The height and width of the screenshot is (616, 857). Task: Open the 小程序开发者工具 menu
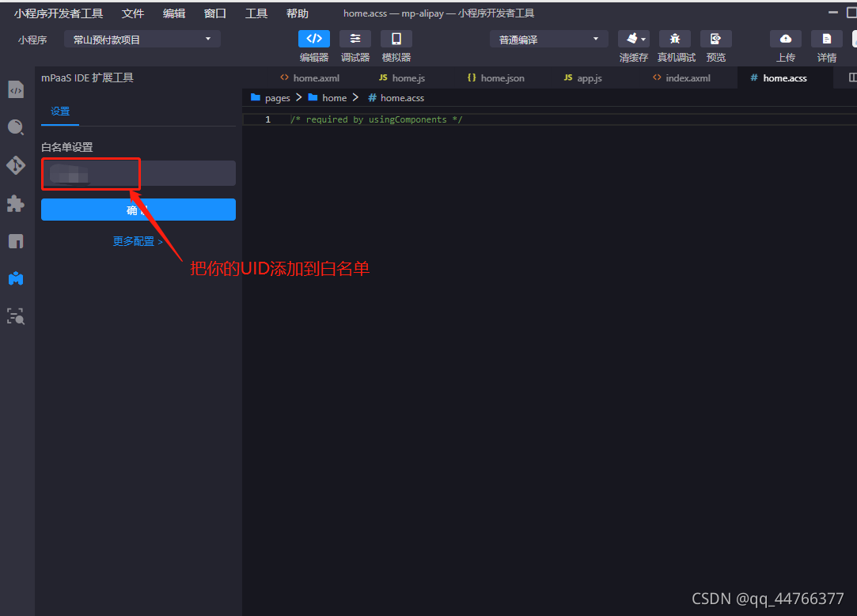pyautogui.click(x=59, y=13)
